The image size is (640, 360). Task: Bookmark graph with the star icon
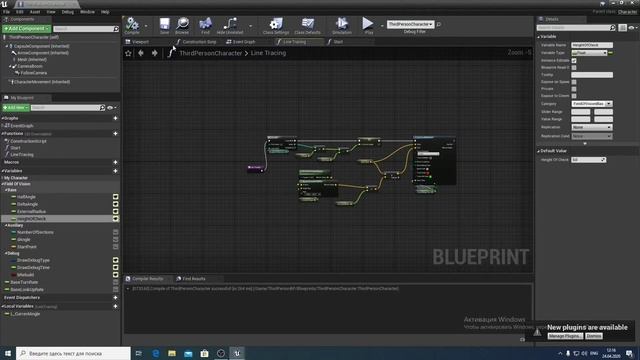(128, 53)
